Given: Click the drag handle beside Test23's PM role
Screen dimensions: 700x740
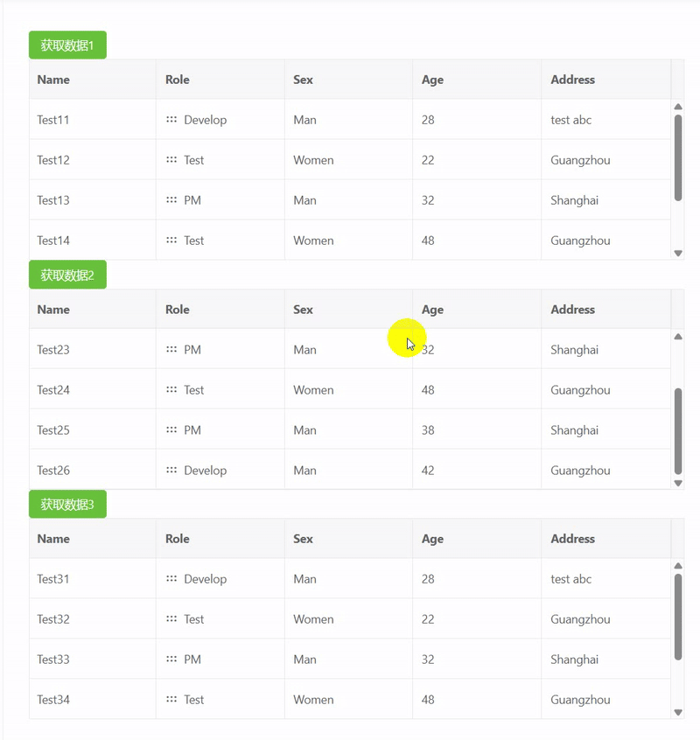Looking at the screenshot, I should tap(172, 350).
